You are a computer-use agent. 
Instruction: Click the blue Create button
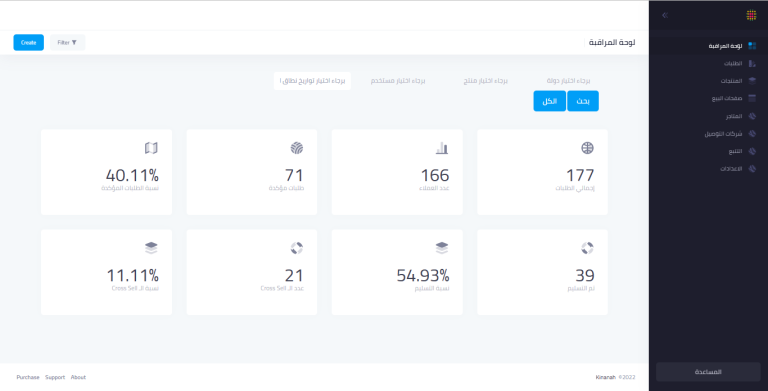click(28, 43)
